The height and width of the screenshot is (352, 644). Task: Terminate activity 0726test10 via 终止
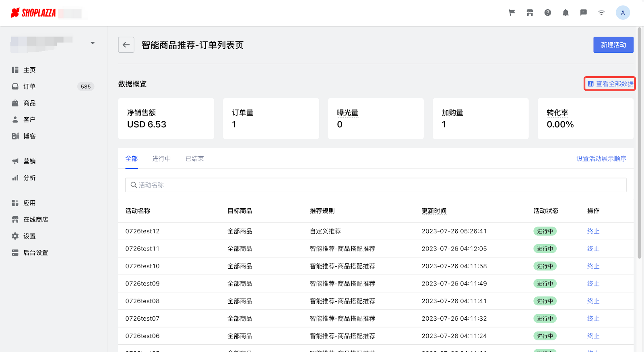click(593, 266)
